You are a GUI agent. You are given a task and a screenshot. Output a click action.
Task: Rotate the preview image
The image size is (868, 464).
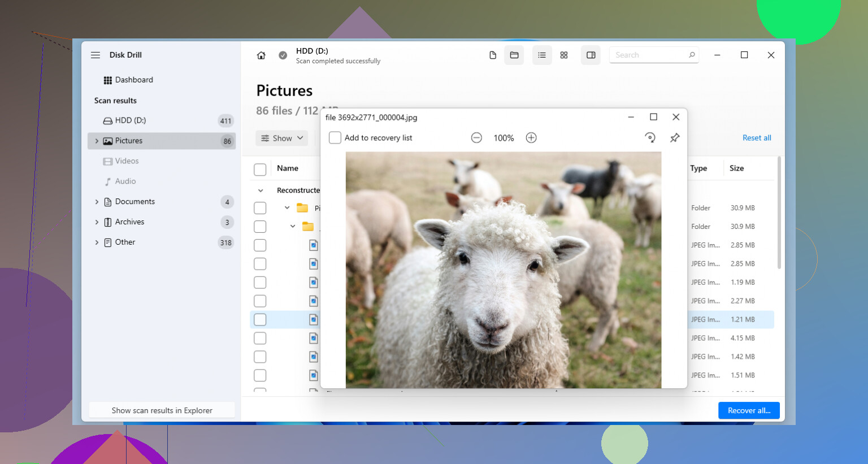coord(650,137)
